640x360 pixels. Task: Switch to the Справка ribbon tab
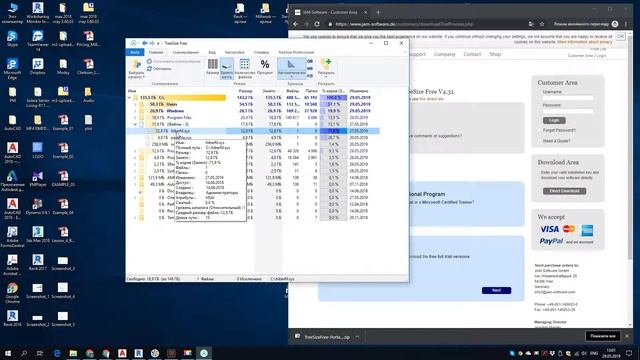point(261,52)
